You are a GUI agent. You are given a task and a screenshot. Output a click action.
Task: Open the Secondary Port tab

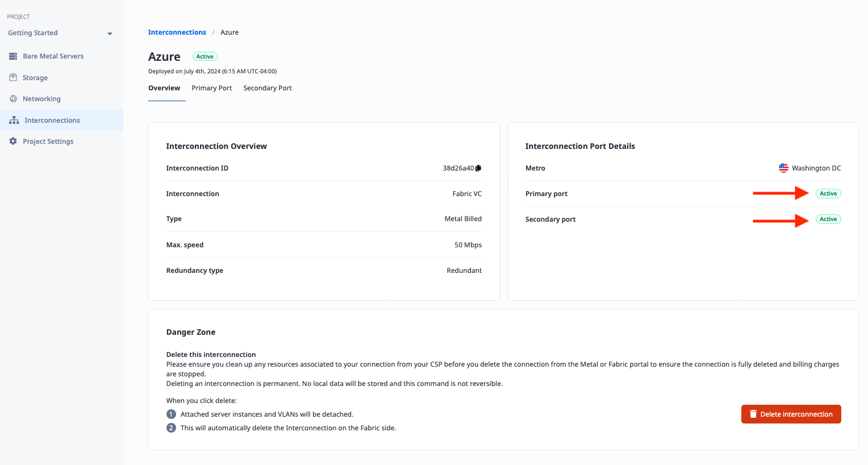pos(268,88)
